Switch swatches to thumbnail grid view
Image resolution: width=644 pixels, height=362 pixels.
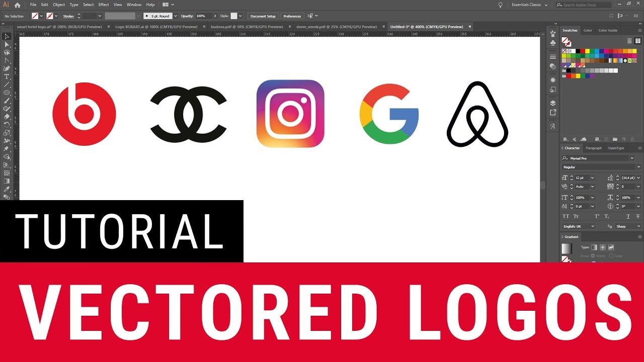(638, 41)
